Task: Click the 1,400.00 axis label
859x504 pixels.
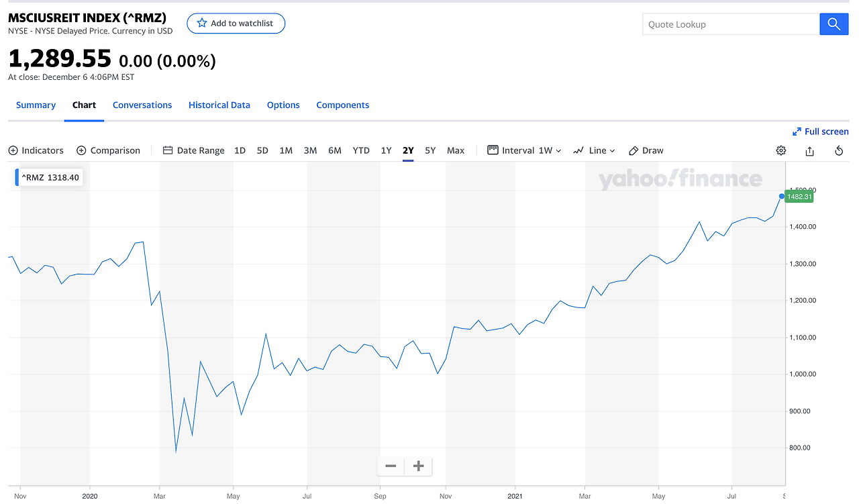Action: (x=803, y=227)
